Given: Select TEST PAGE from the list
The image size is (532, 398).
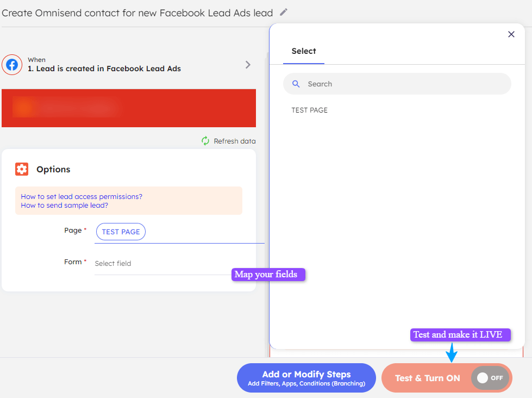Looking at the screenshot, I should click(x=309, y=110).
